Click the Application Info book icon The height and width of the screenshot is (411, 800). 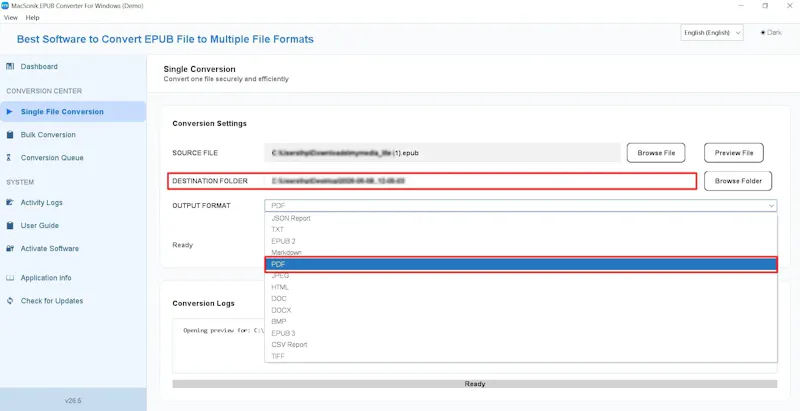(10, 278)
